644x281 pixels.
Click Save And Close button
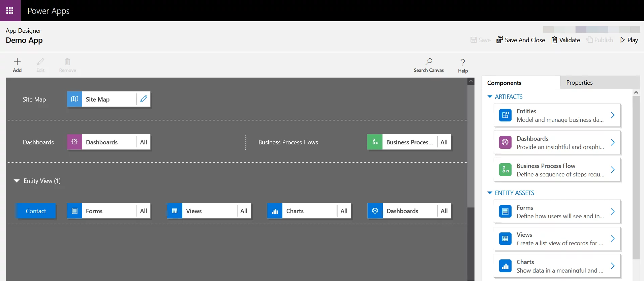point(521,40)
